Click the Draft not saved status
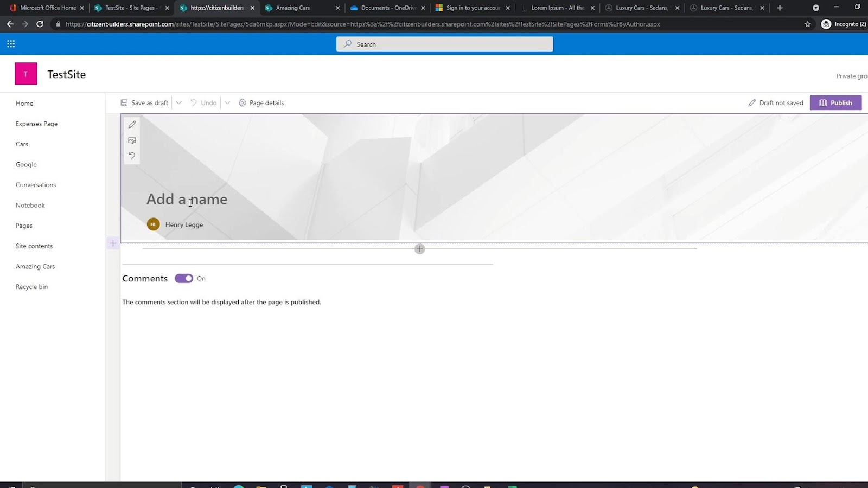 (x=776, y=103)
